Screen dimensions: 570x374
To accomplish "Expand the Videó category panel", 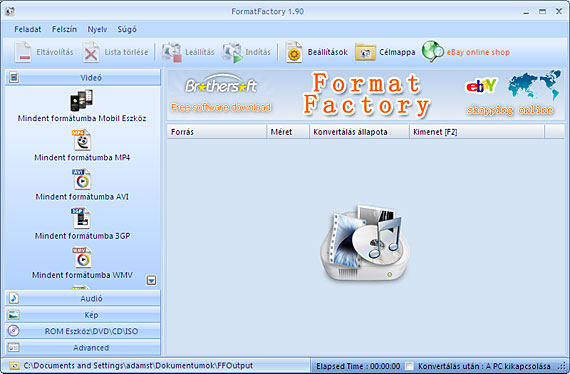I will tap(83, 77).
